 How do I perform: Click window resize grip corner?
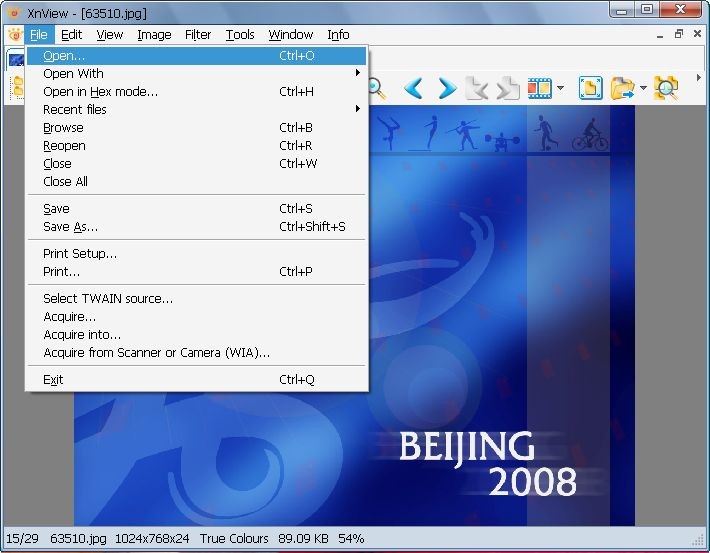(x=698, y=540)
